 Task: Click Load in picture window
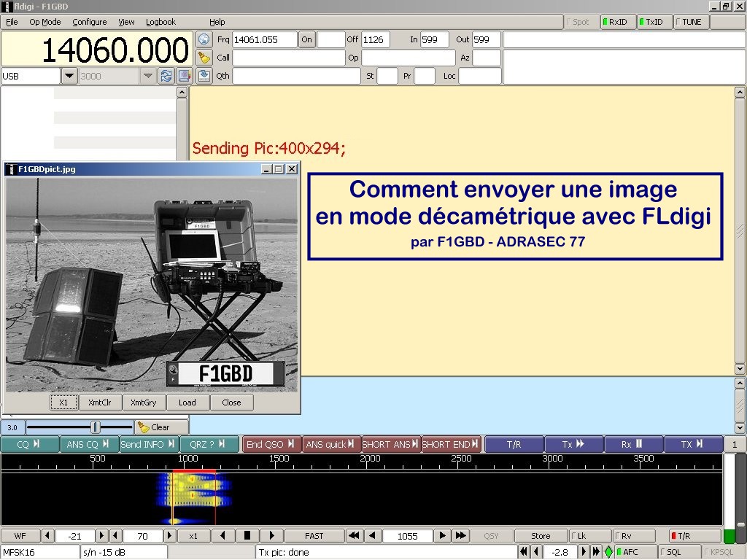[187, 402]
